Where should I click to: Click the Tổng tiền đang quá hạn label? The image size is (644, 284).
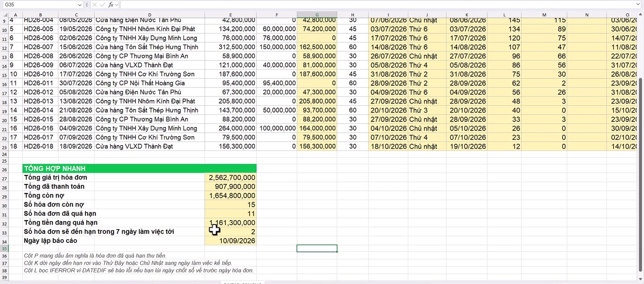pos(60,222)
